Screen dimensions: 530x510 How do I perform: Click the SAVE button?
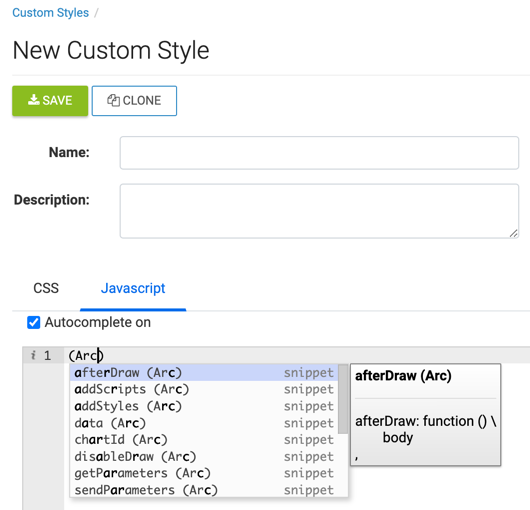[x=50, y=101]
